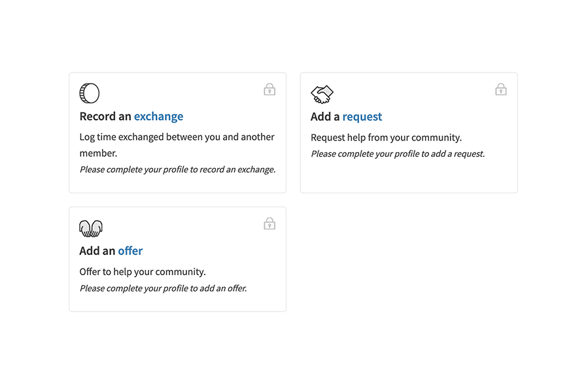The height and width of the screenshot is (392, 588).
Task: Click the "Add a" heading text
Action: click(325, 117)
